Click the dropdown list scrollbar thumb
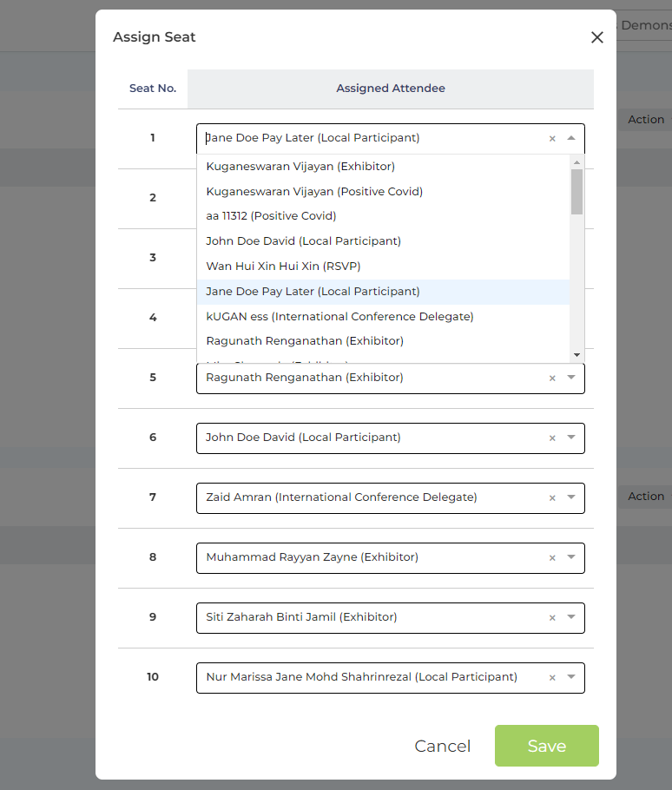Viewport: 672px width, 790px height. pos(576,192)
